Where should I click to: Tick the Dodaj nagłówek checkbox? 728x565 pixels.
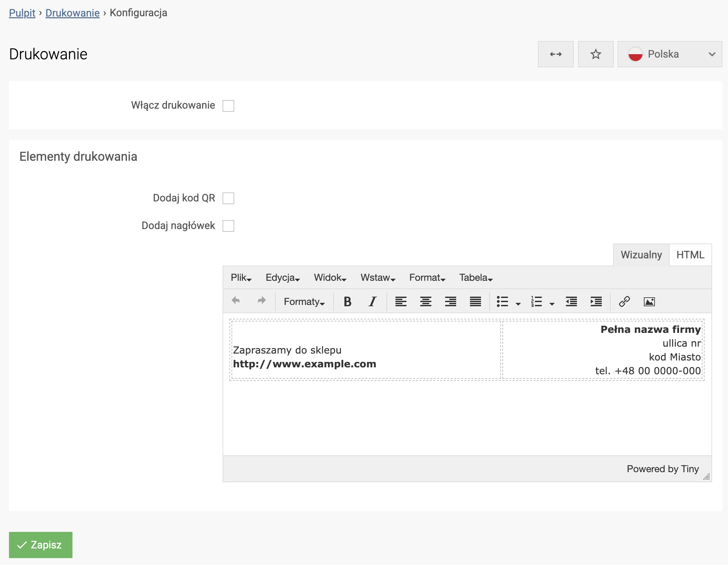tap(228, 226)
